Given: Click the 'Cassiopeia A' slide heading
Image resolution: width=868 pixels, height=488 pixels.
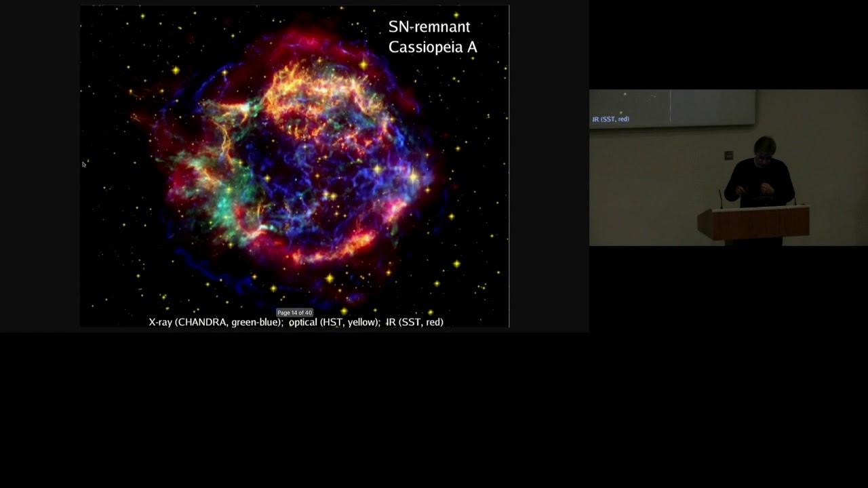Looking at the screenshot, I should 432,47.
